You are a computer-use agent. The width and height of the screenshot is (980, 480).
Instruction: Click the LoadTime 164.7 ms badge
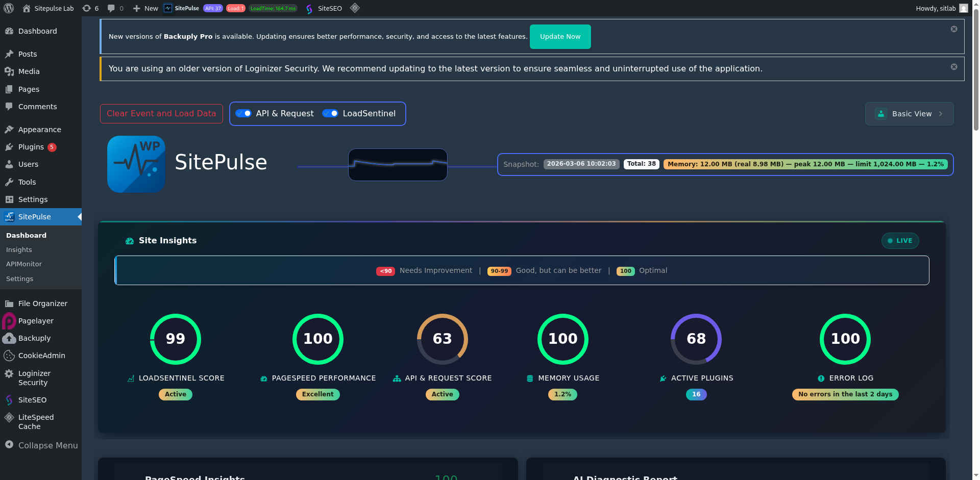pyautogui.click(x=273, y=8)
